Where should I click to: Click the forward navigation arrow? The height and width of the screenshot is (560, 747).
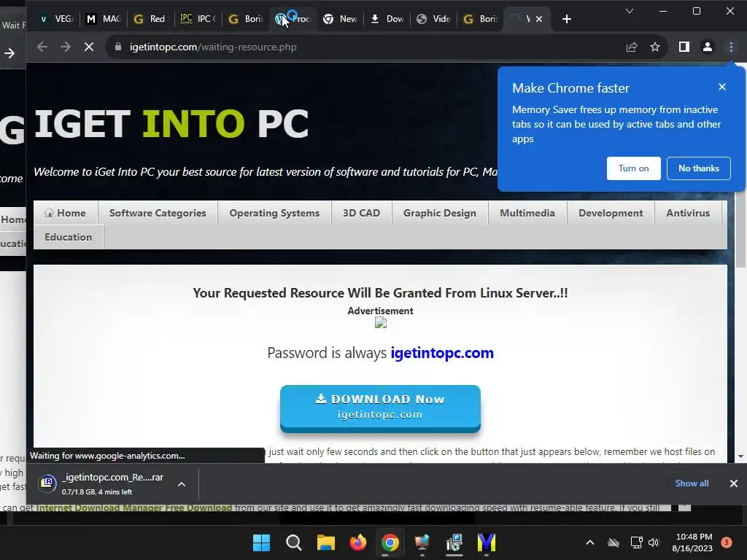click(x=65, y=47)
